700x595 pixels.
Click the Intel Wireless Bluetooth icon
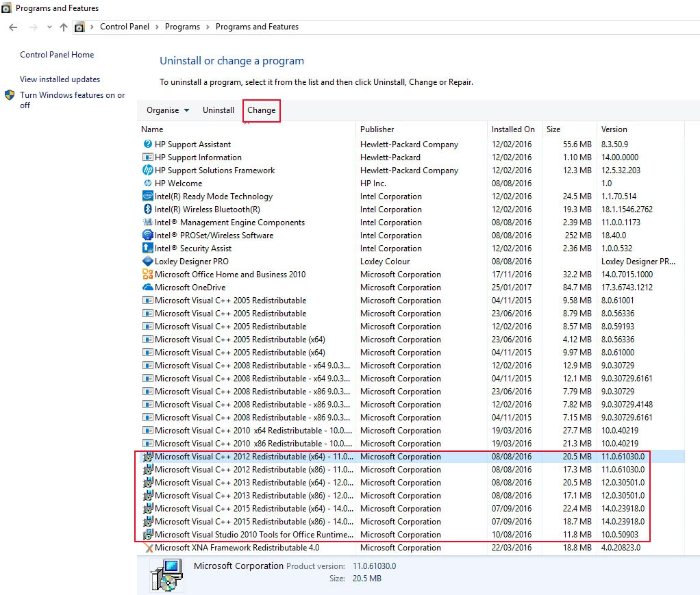coord(147,209)
